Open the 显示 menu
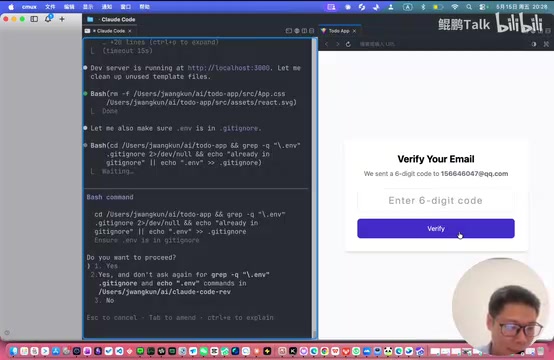The height and width of the screenshot is (360, 554). click(x=88, y=7)
